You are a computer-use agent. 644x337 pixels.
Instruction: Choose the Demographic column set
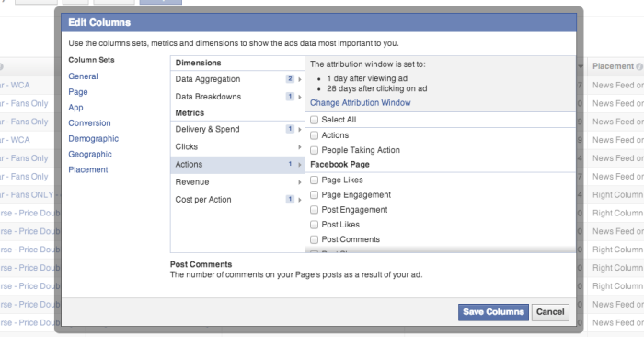(x=93, y=139)
